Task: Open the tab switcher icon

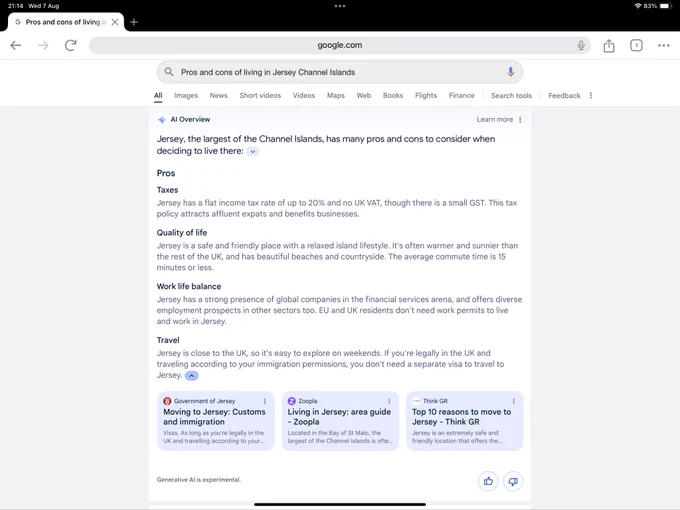Action: tap(636, 45)
